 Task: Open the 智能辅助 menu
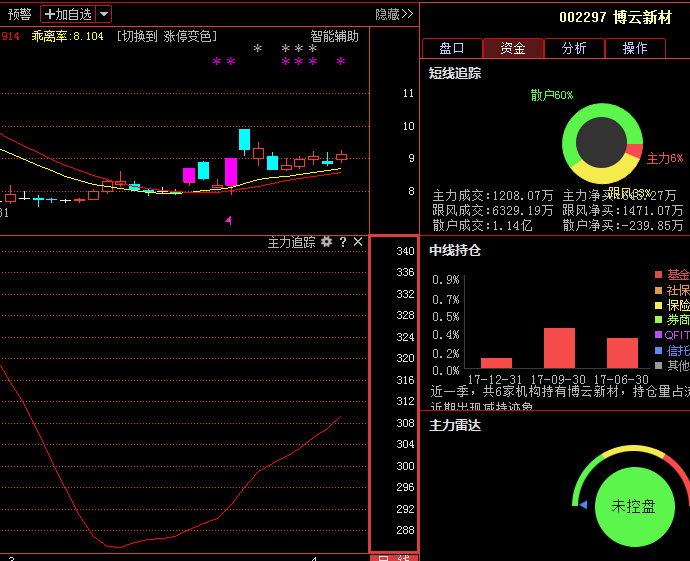click(334, 37)
